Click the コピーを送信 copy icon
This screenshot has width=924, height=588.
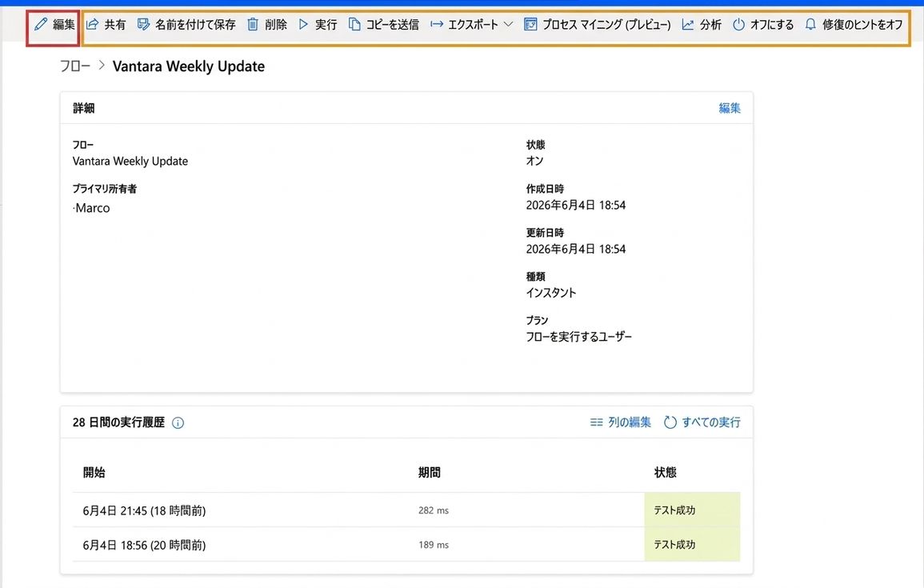coord(354,24)
